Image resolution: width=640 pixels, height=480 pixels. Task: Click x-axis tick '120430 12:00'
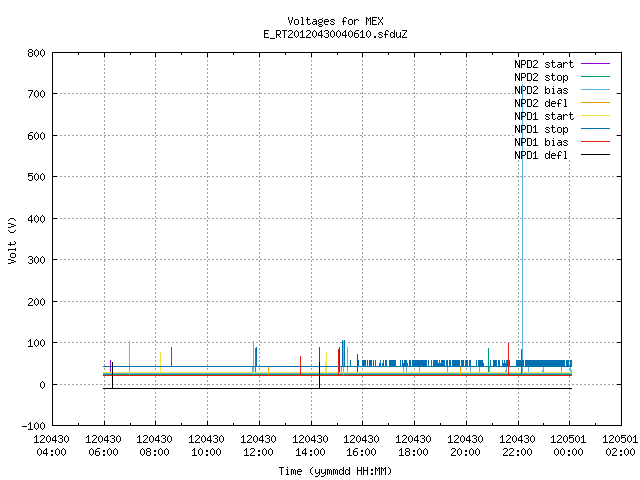[x=258, y=446]
